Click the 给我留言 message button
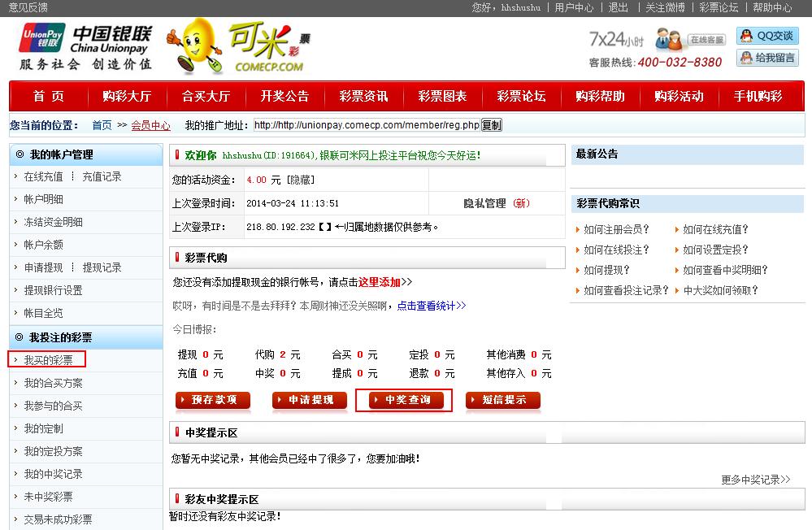Image resolution: width=812 pixels, height=530 pixels. click(x=767, y=58)
